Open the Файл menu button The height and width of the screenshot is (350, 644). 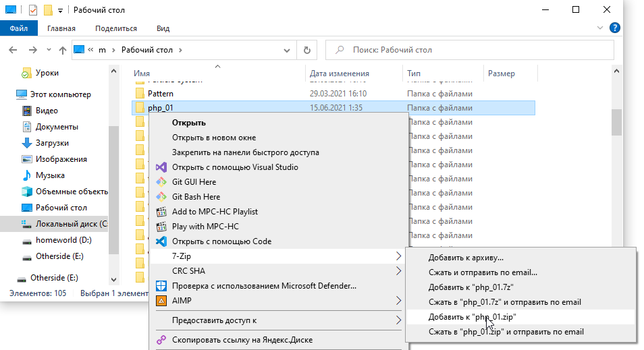coord(19,28)
